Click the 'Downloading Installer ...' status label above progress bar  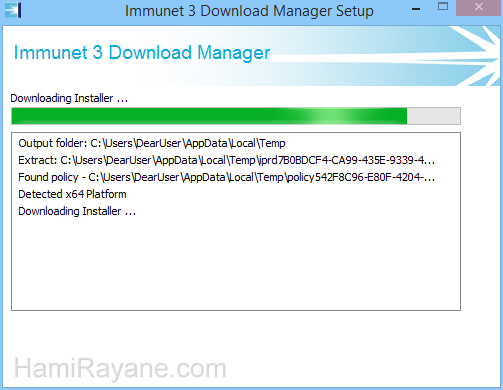(69, 98)
